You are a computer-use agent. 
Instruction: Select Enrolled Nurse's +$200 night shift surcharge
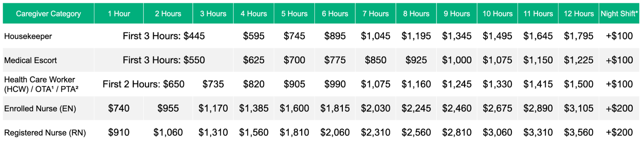(619, 108)
